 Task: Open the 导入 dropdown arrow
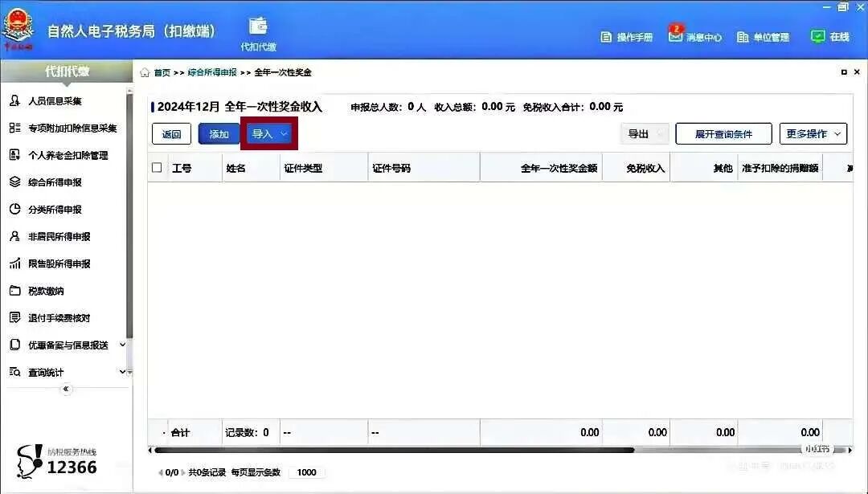(x=282, y=134)
